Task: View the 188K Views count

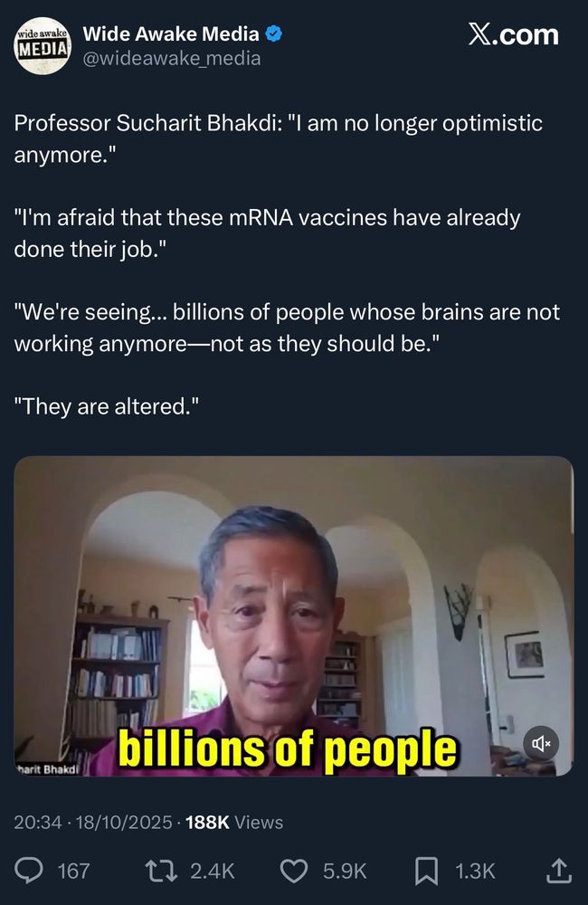Action: point(234,822)
